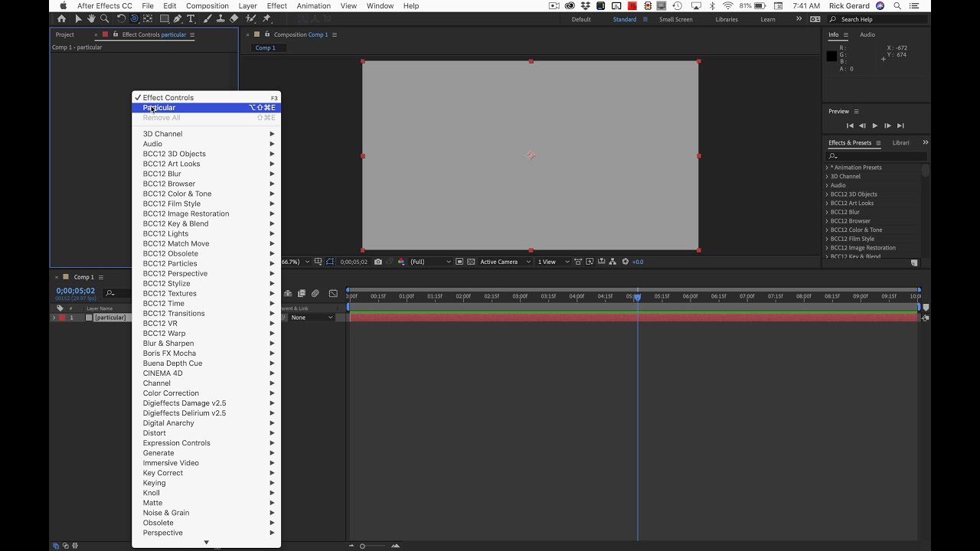This screenshot has height=551, width=980.
Task: Open the Noise & Grain submenu
Action: [x=207, y=513]
